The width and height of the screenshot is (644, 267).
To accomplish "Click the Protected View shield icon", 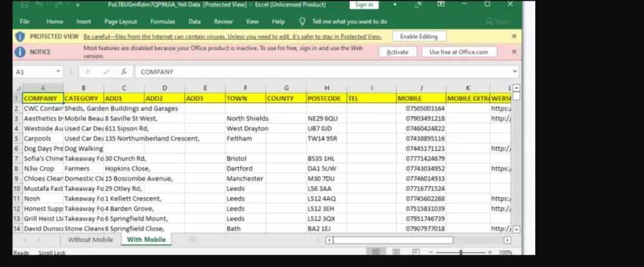I will tap(20, 37).
